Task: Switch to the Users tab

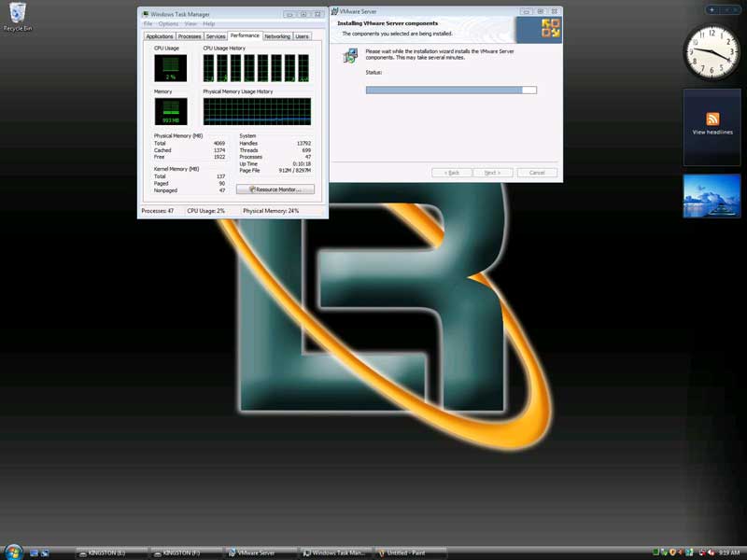Action: pyautogui.click(x=302, y=36)
